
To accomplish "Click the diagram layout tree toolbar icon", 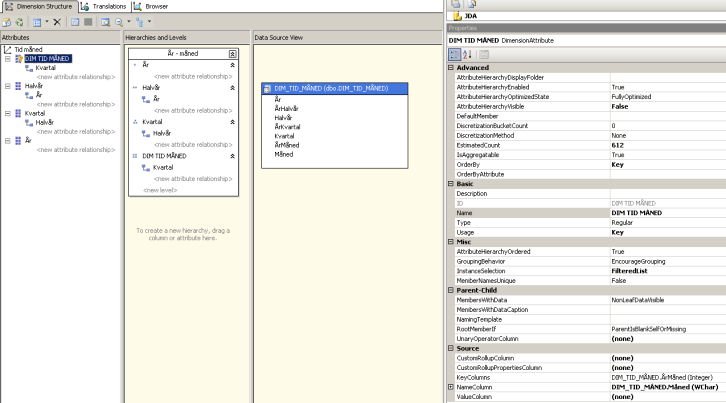I will click(139, 22).
